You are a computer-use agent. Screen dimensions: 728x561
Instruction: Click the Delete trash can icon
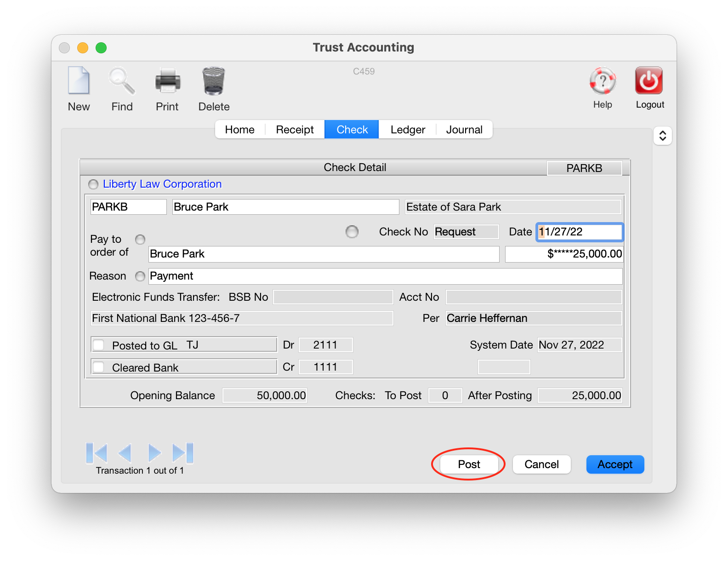tap(214, 81)
